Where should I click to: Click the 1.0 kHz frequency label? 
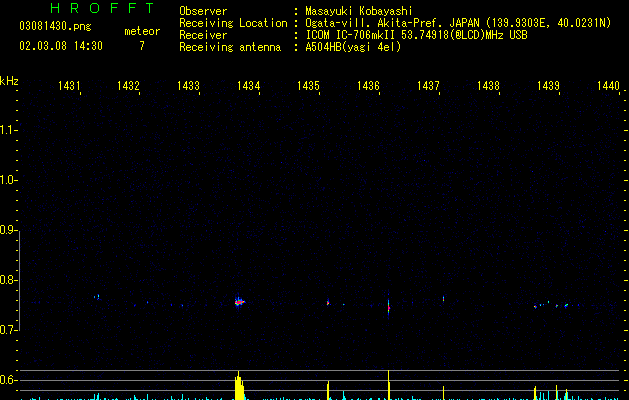[8, 180]
